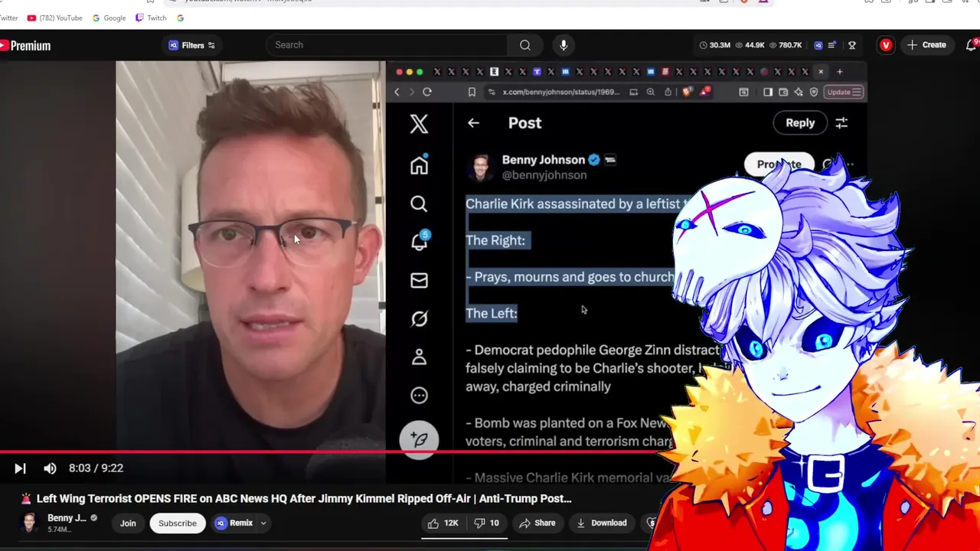Like the video with the 12K thumbs-up

coord(443,523)
